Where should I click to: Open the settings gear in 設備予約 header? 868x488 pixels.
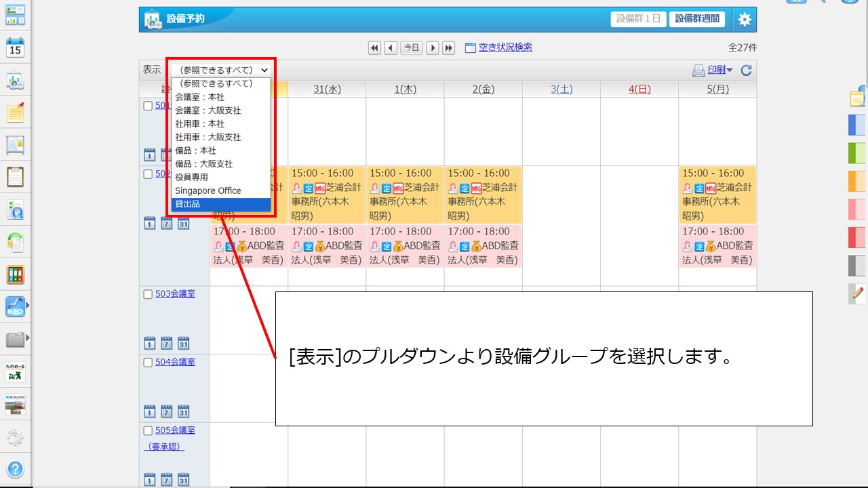[745, 20]
